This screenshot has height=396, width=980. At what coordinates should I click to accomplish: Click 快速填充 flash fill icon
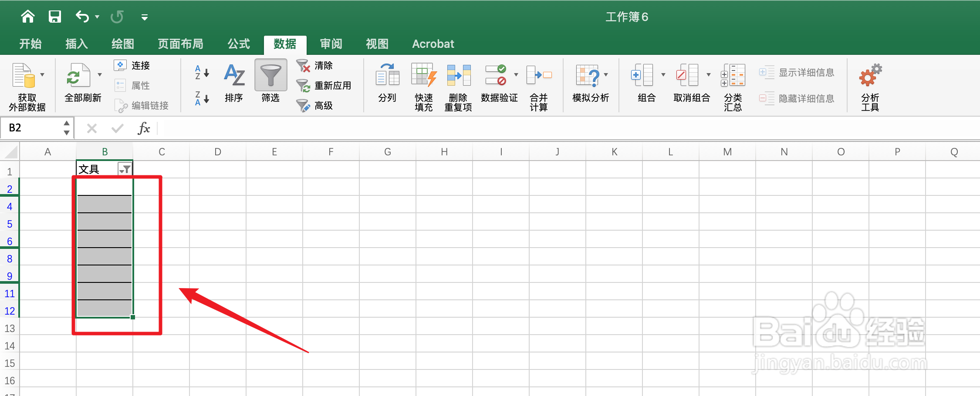(424, 75)
